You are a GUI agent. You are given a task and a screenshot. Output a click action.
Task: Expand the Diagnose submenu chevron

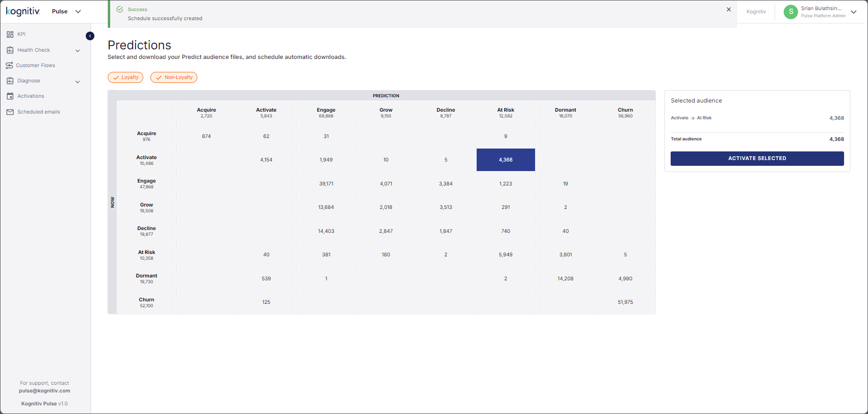click(x=78, y=82)
